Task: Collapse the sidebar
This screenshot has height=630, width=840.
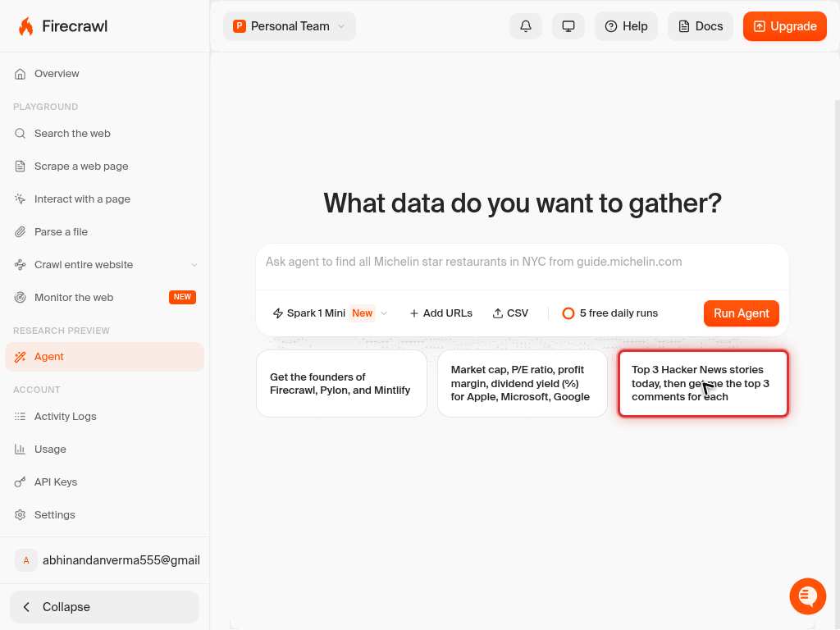Action: pos(104,607)
